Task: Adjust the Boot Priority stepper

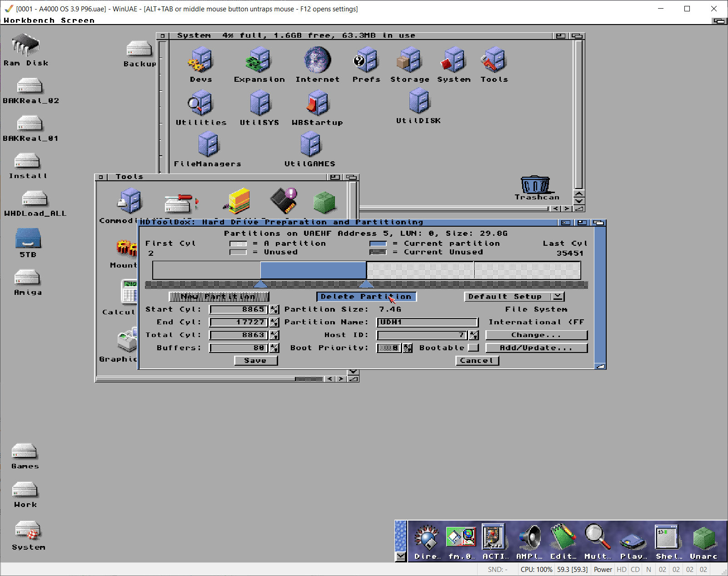Action: point(408,348)
